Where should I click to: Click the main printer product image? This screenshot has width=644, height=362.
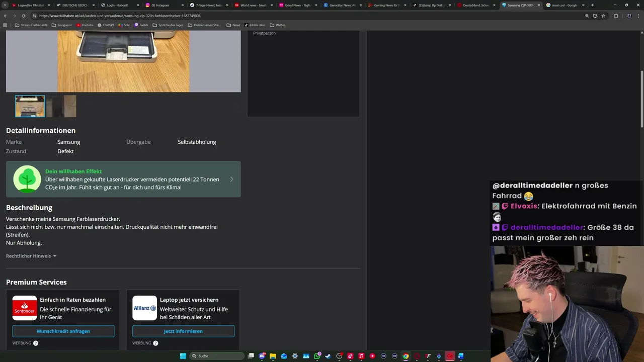(x=123, y=61)
